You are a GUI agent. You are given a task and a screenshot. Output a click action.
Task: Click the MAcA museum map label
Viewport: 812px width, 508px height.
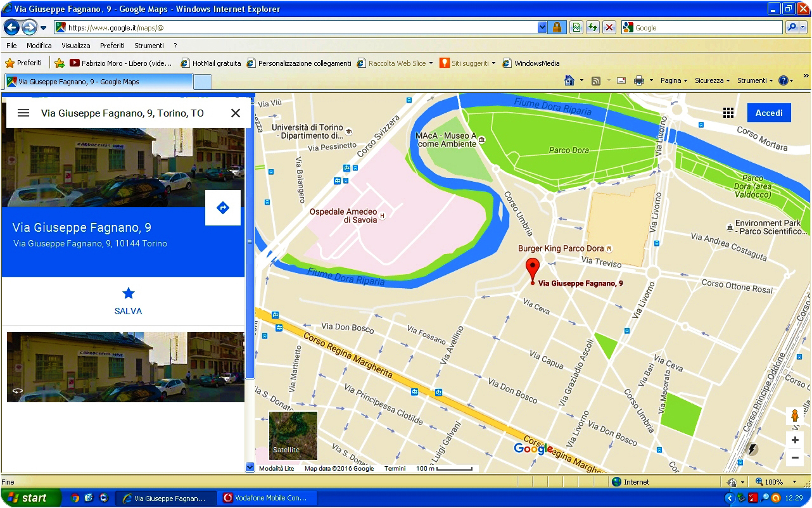tap(446, 140)
